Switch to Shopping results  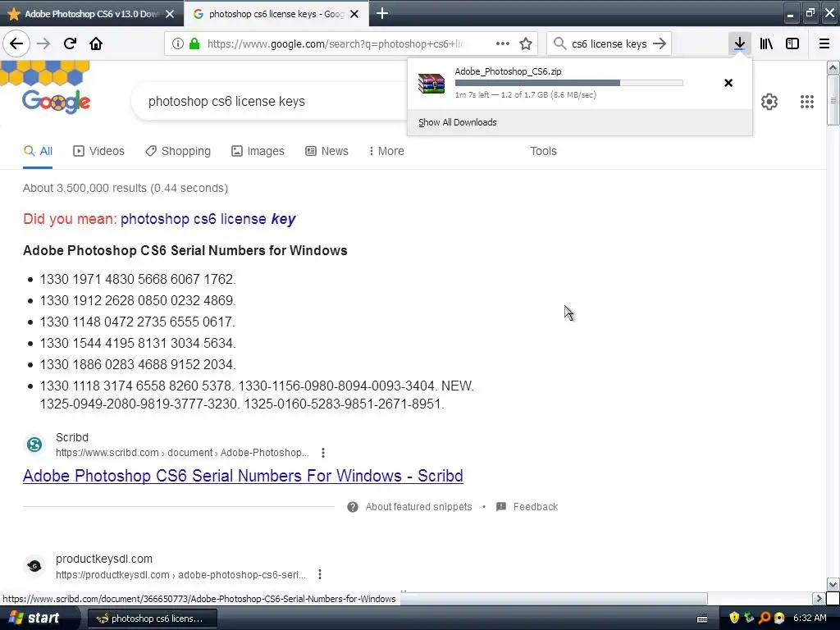[178, 151]
